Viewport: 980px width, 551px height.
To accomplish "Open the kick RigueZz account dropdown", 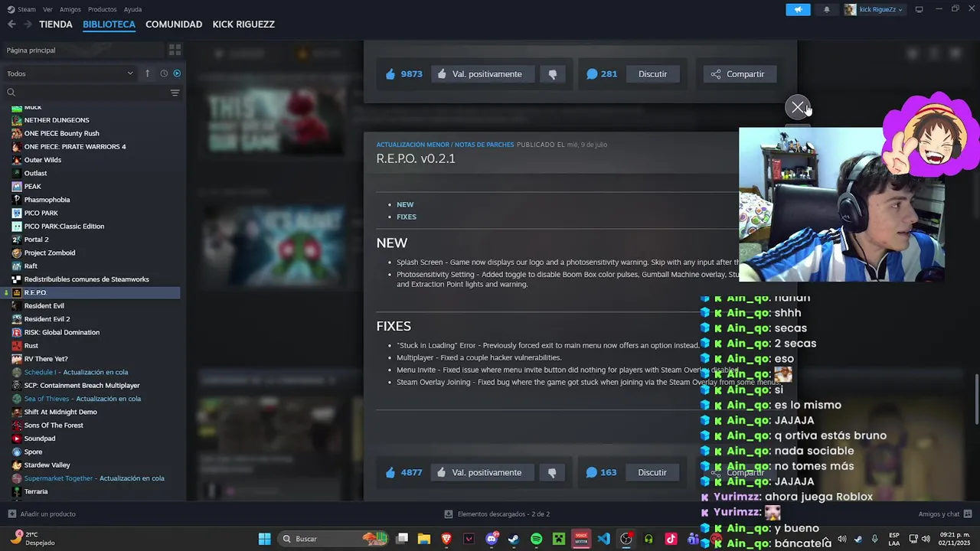I will pos(874,9).
